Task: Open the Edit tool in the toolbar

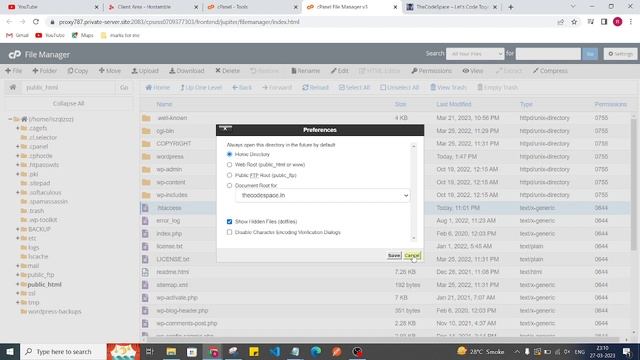Action: [340, 71]
